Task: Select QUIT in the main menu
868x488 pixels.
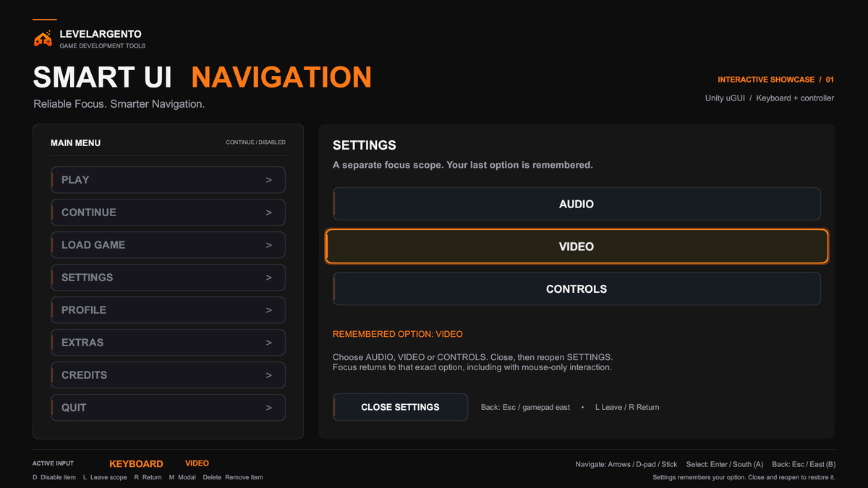Action: tap(168, 408)
